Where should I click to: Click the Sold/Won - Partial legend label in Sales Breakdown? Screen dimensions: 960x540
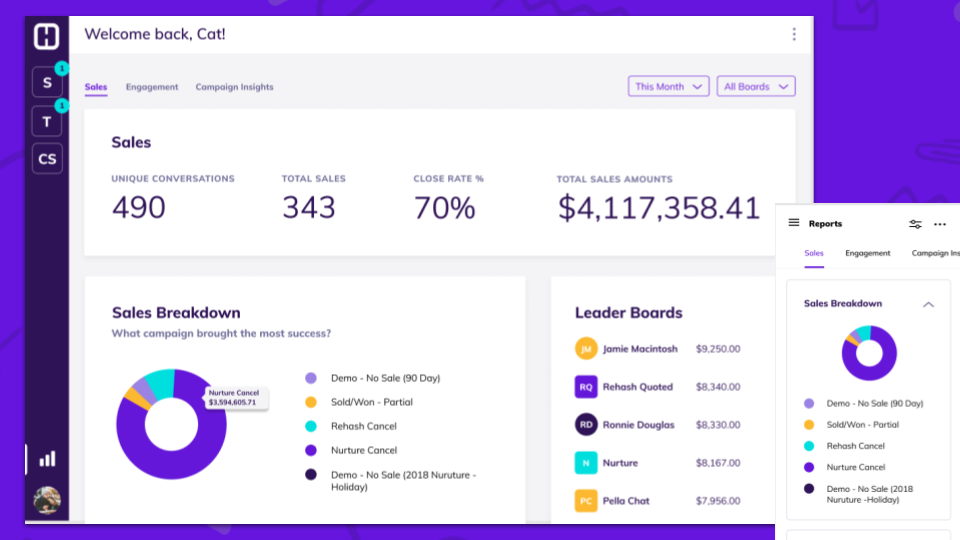pos(372,402)
